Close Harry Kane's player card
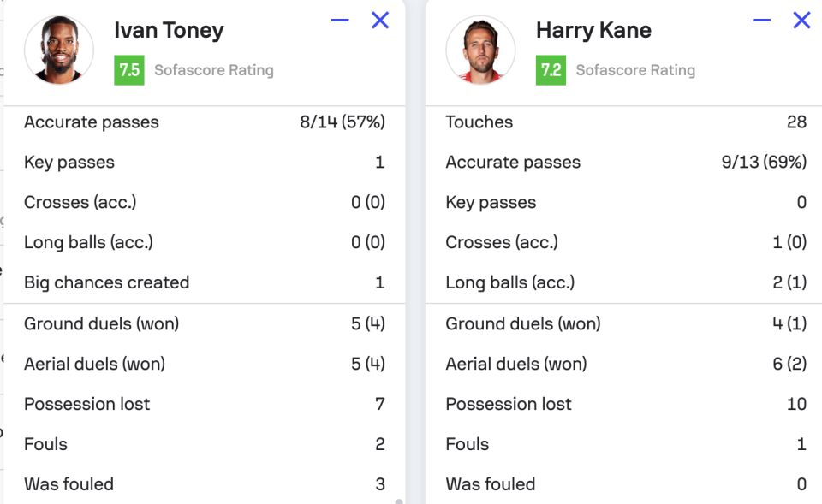 801,21
